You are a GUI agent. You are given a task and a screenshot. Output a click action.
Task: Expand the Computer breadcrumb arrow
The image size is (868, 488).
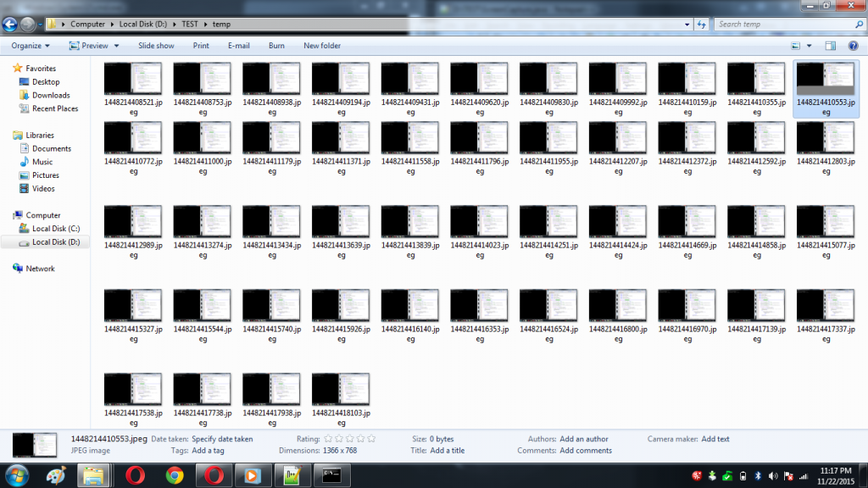[111, 24]
